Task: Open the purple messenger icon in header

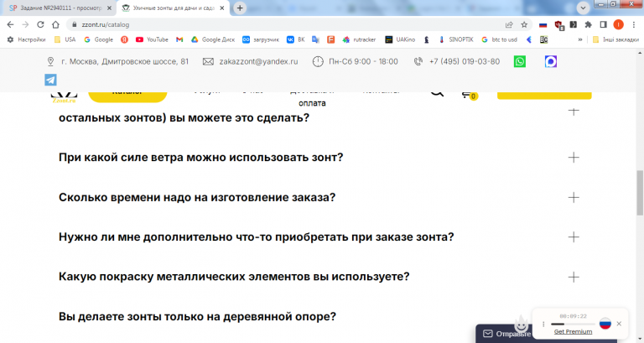Action: [x=550, y=61]
